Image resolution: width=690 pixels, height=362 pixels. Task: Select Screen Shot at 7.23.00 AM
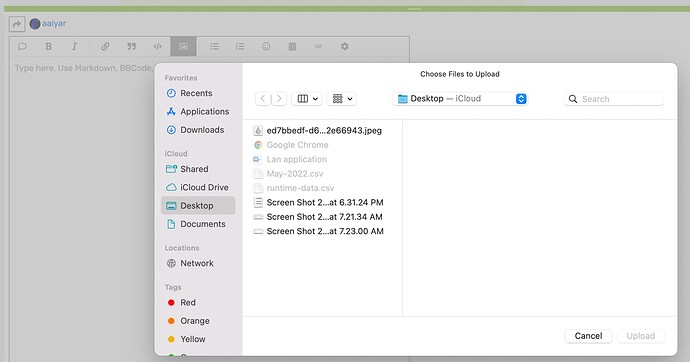[x=322, y=231]
